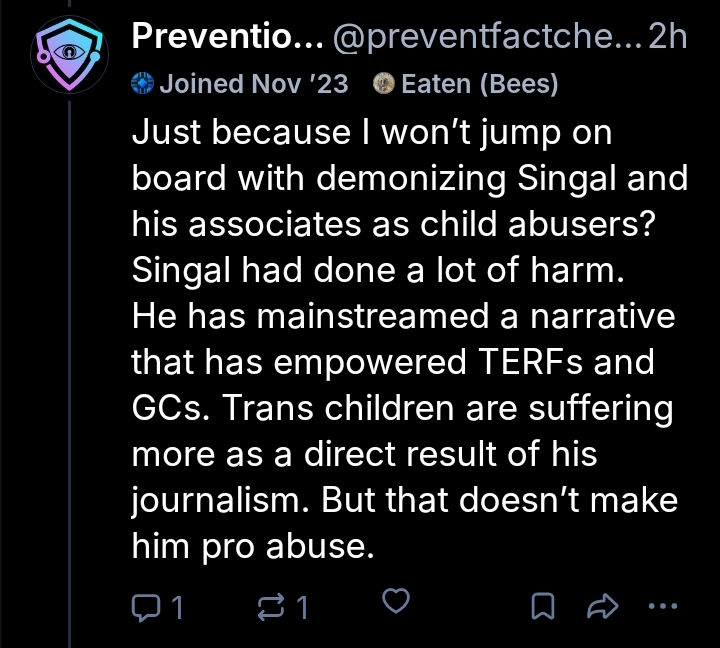Click the post's closing words 'him pro abuse.'
This screenshot has width=720, height=648.
tap(251, 544)
